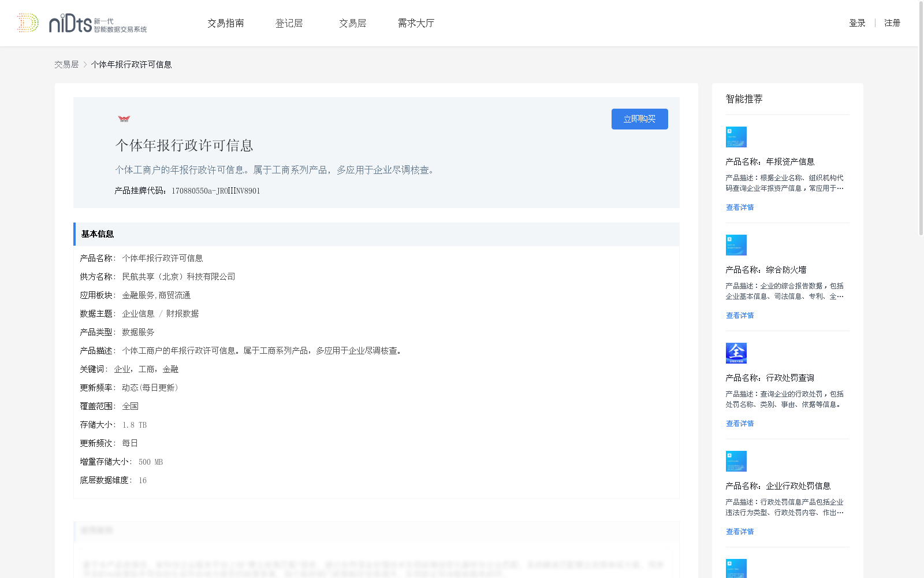Screen dimensions: 924x578
Task: Click the page vertical scrollbar
Action: [x=921, y=118]
